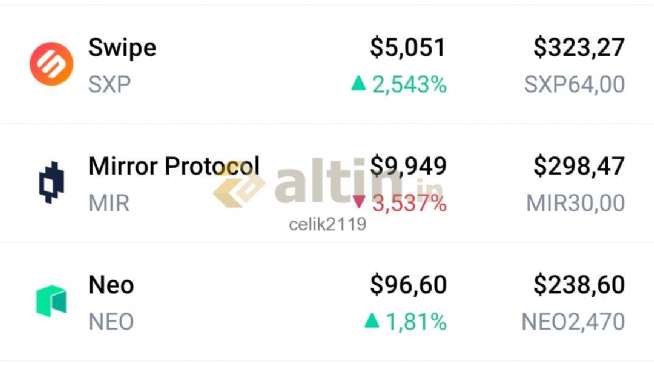This screenshot has width=654, height=366.
Task: Open the Neo coin name
Action: point(111,285)
